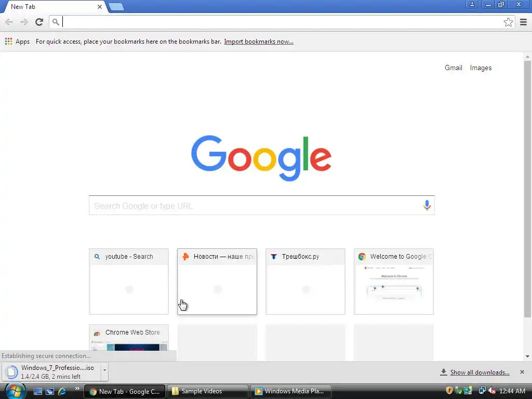Screen dimensions: 532x399
Task: Switch to Windows Media Player taskbar window
Action: 290,391
